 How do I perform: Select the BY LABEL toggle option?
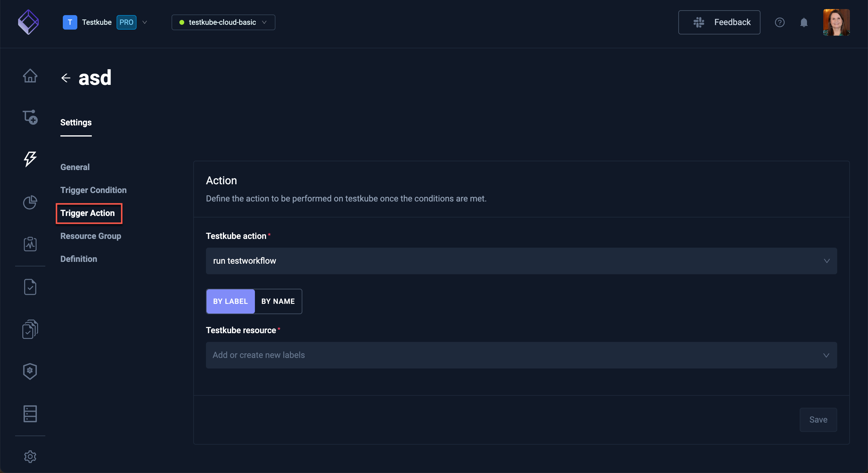(x=230, y=301)
